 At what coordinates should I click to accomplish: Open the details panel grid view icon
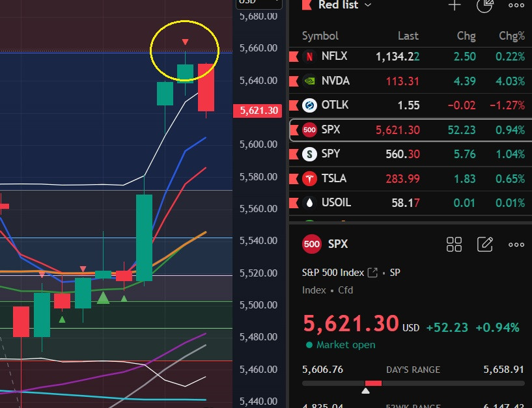454,245
